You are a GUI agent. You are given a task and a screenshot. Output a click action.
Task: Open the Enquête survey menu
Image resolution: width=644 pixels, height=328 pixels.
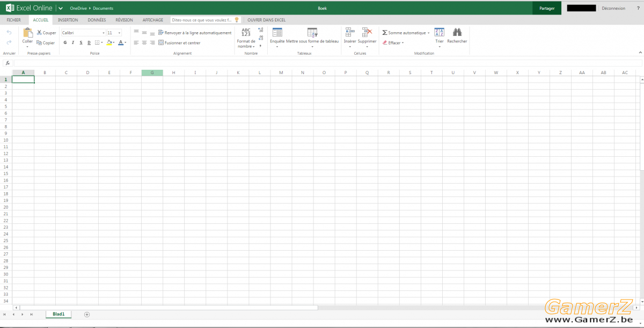pos(277,38)
